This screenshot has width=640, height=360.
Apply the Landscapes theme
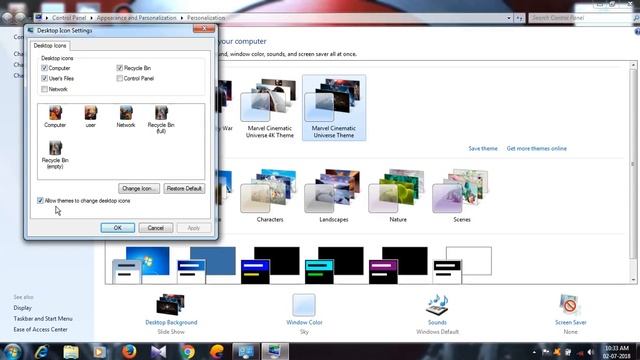tap(334, 195)
